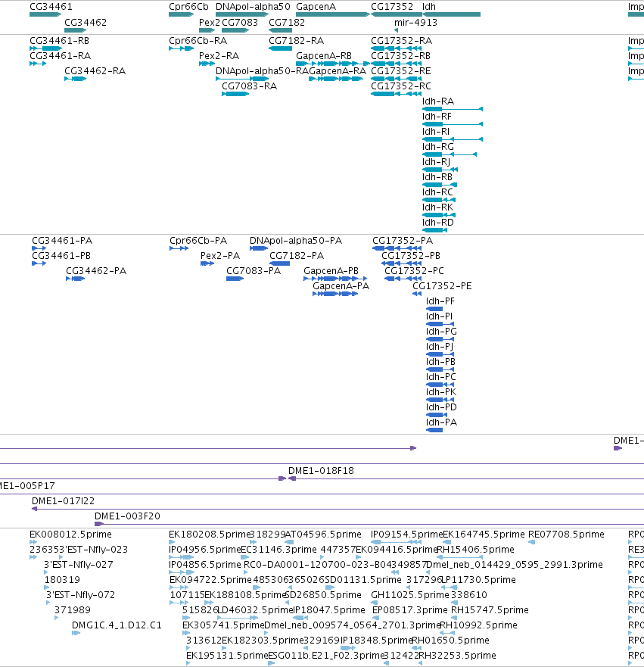Viewport: 644px width, 667px height.
Task: Click the Idh-PK protein
Action: (440, 400)
